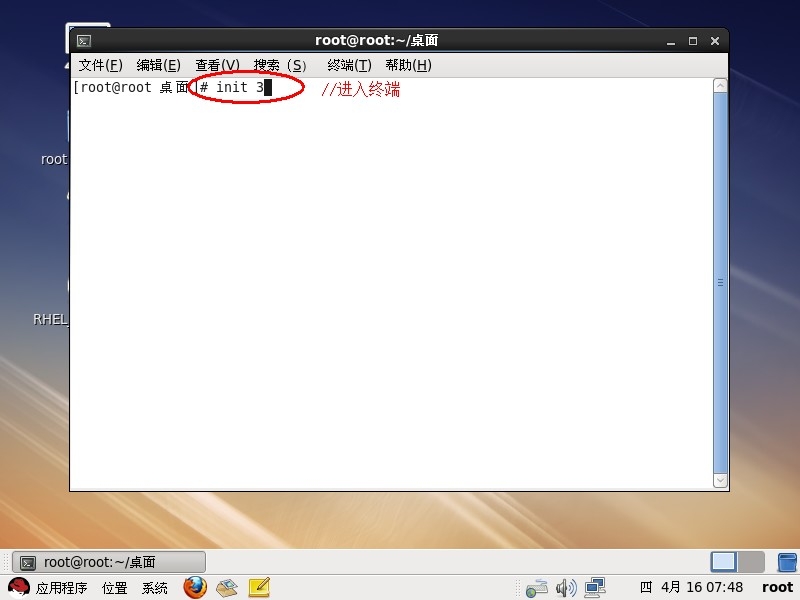800x600 pixels.
Task: Click the clock showing 4月 16 07:48
Action: (692, 588)
